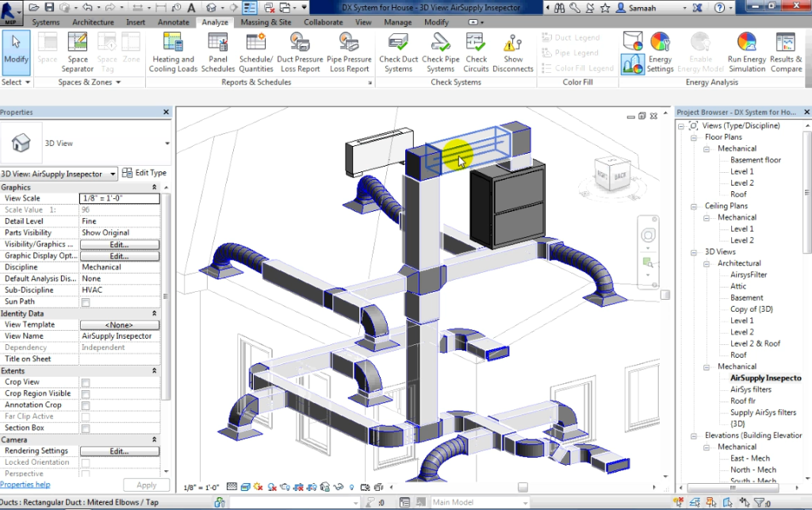Click the View Scale value field
The image size is (812, 510).
tap(120, 198)
